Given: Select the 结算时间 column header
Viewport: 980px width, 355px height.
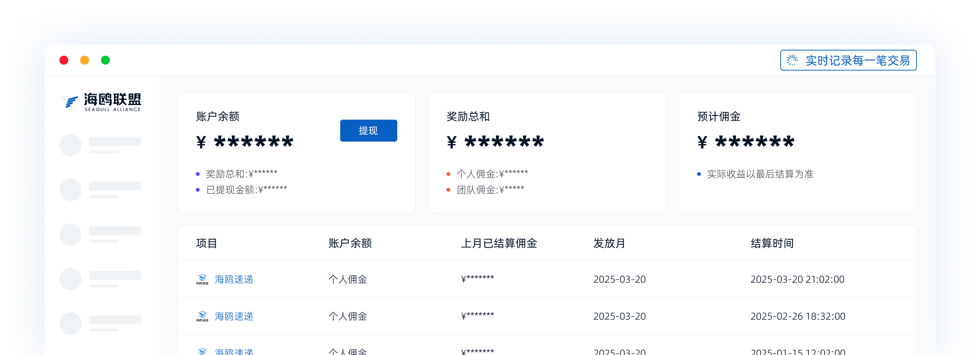Looking at the screenshot, I should click(772, 243).
